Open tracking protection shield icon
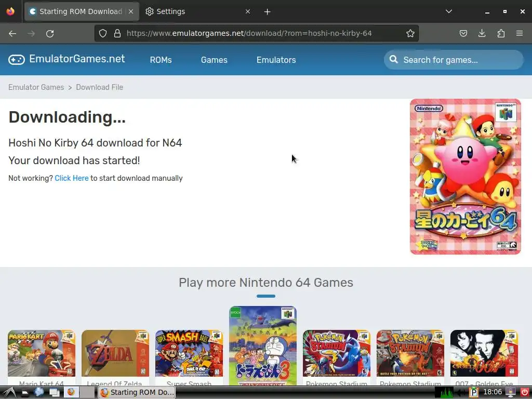The height and width of the screenshot is (399, 532). click(x=103, y=33)
